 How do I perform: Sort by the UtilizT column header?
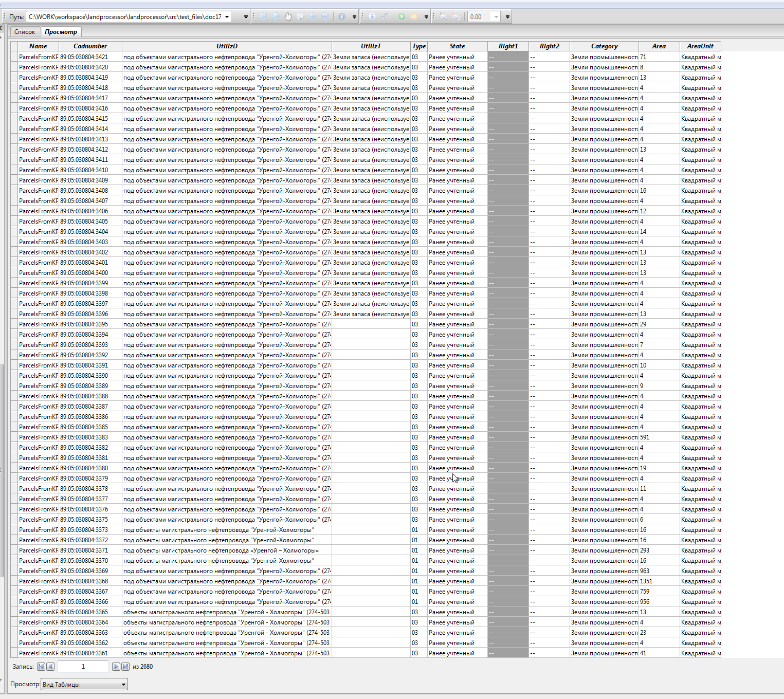[x=371, y=46]
